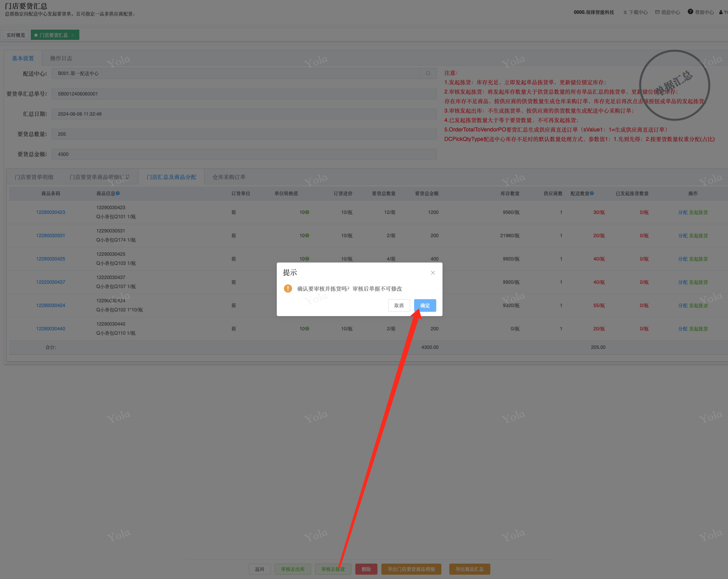Switch to the 仓库采购订单 tab
This screenshot has width=728, height=579.
coord(229,177)
